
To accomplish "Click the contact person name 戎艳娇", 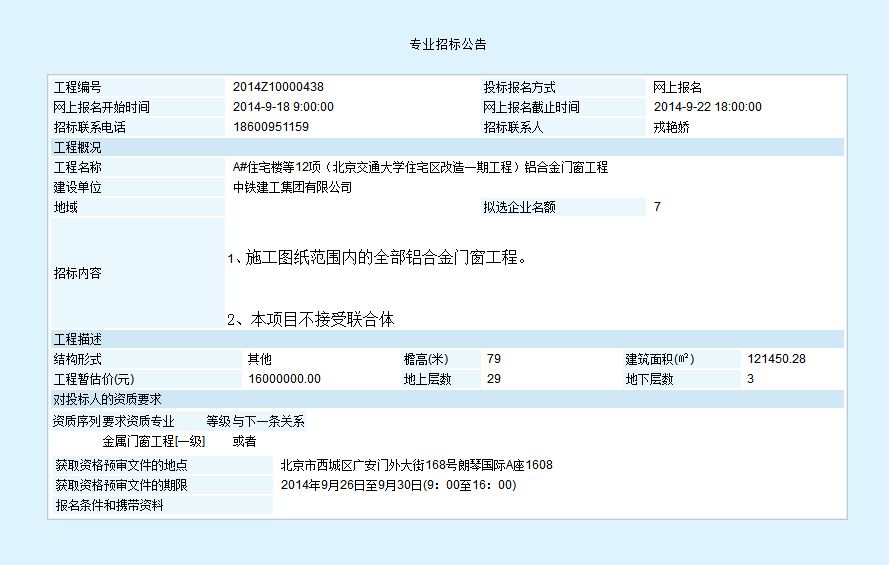I will pyautogui.click(x=671, y=127).
